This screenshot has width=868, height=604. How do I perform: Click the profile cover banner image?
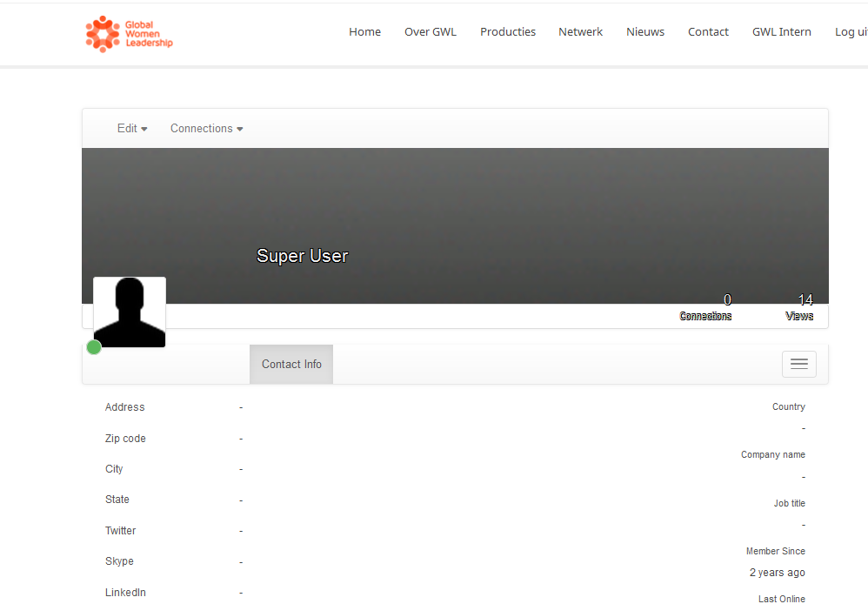coord(455,225)
